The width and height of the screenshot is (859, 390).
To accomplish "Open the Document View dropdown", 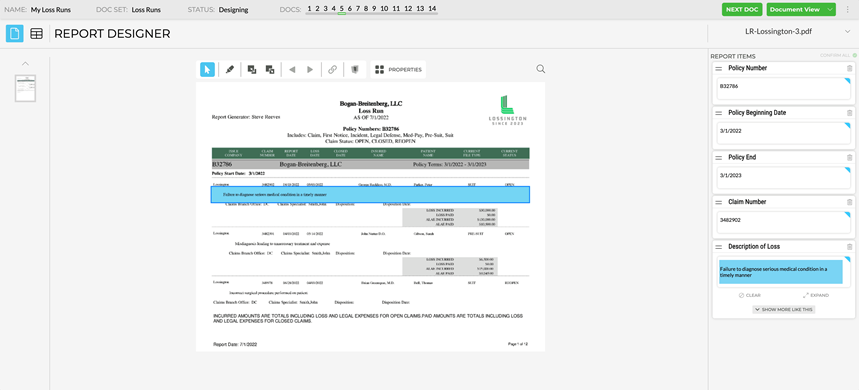I will click(801, 9).
